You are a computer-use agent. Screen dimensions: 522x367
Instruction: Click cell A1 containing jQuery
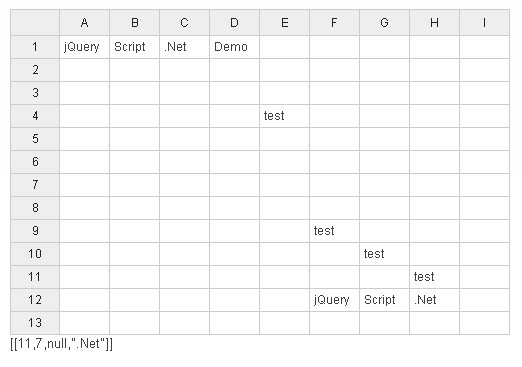point(85,47)
